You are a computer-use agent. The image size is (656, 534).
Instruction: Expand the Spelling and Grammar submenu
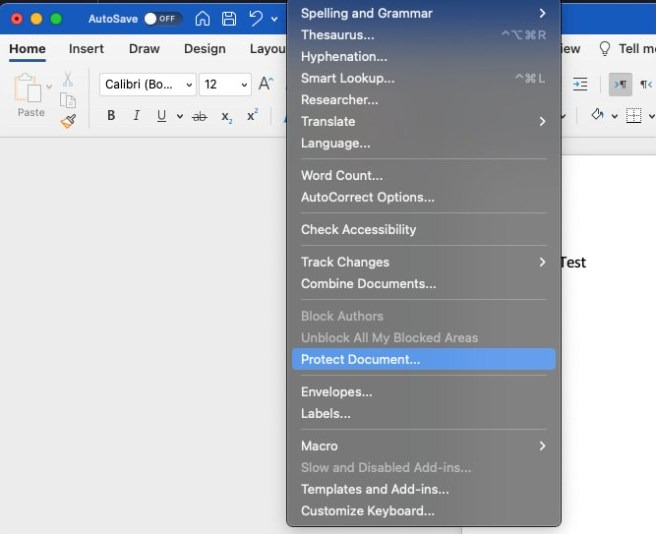(x=424, y=13)
